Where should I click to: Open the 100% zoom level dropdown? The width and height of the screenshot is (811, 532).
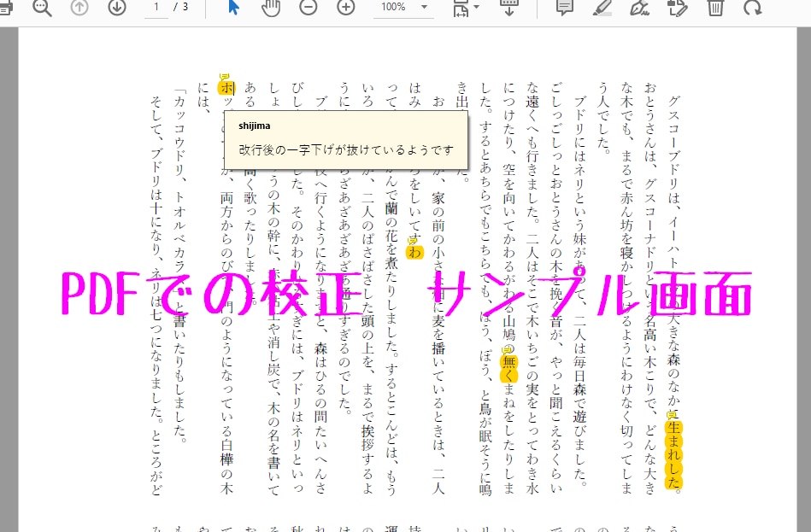403,8
